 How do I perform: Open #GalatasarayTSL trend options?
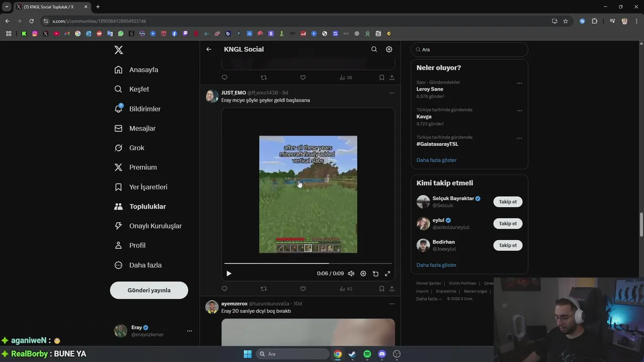click(519, 138)
